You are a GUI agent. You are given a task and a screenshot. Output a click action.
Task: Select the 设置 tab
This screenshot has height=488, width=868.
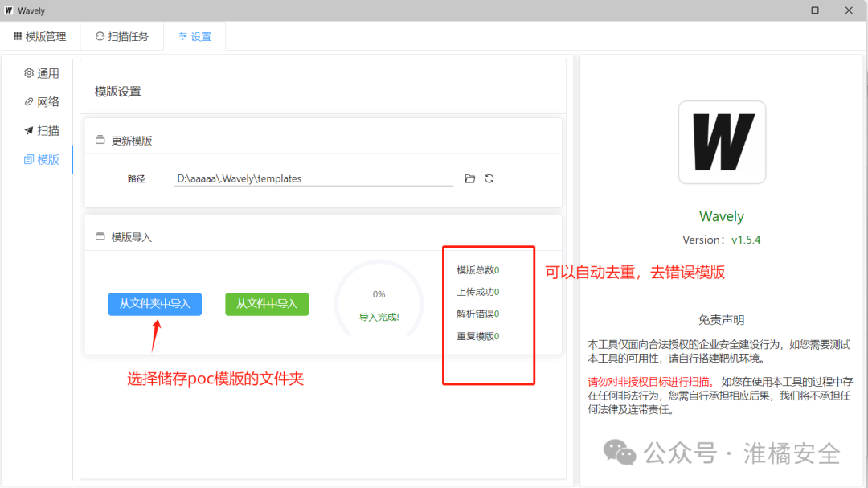(194, 36)
